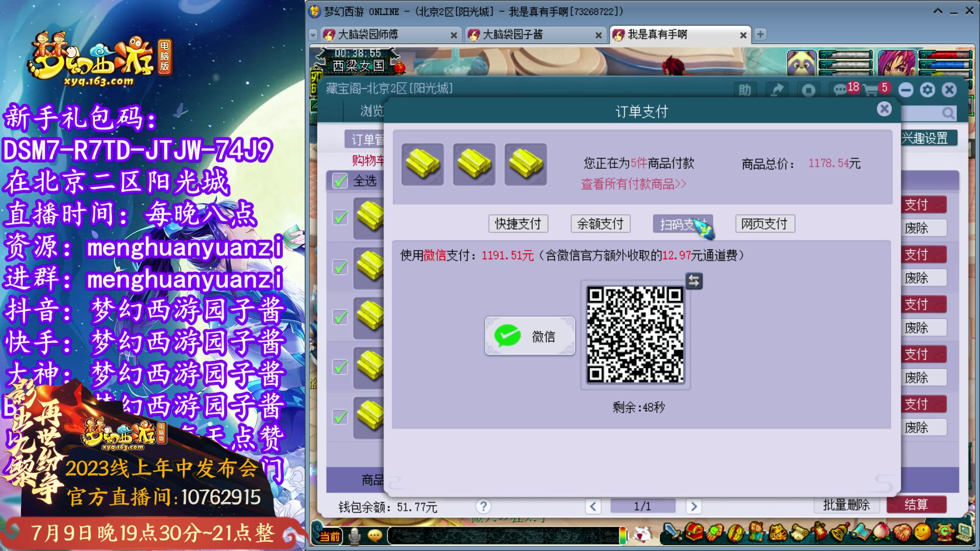
Task: Collapse the window with the top-right up chevron
Action: click(x=938, y=11)
